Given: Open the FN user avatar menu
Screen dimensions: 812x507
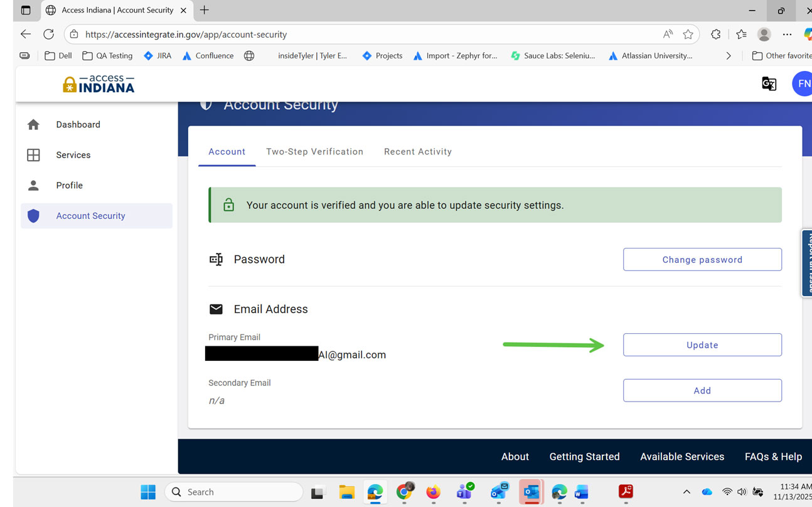Looking at the screenshot, I should pos(802,84).
